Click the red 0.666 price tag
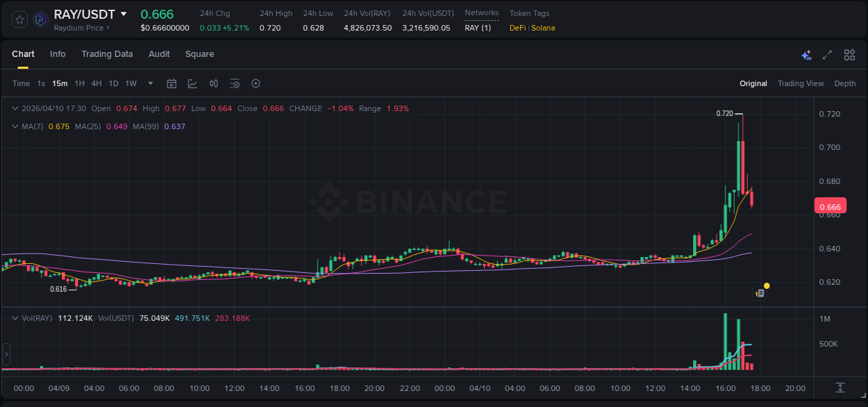Image resolution: width=868 pixels, height=407 pixels. (831, 206)
